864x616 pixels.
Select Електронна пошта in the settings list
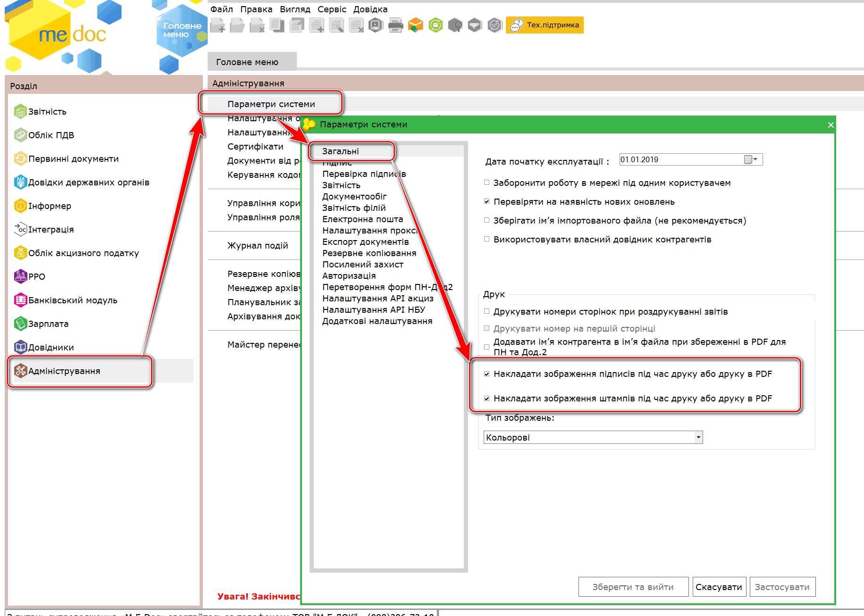pyautogui.click(x=362, y=219)
